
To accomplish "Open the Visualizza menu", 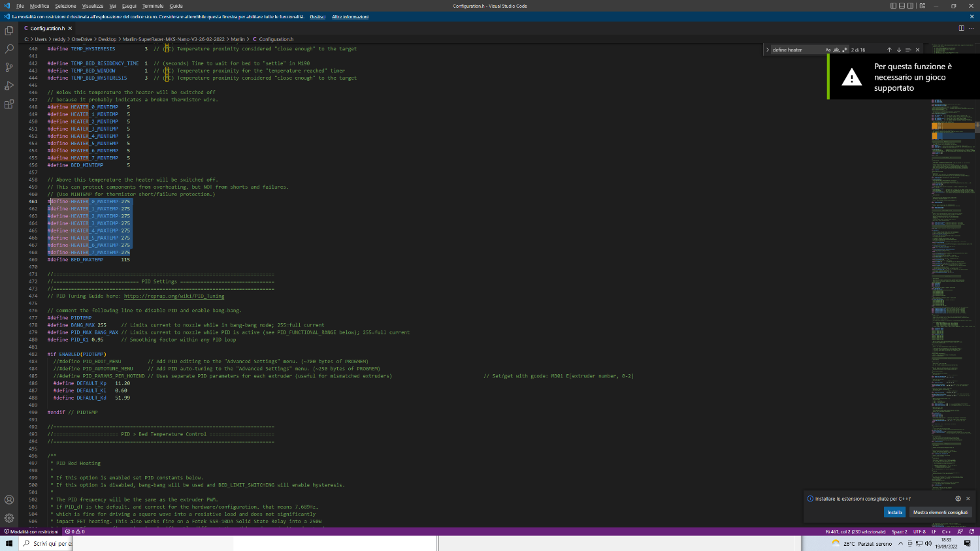I will [92, 6].
